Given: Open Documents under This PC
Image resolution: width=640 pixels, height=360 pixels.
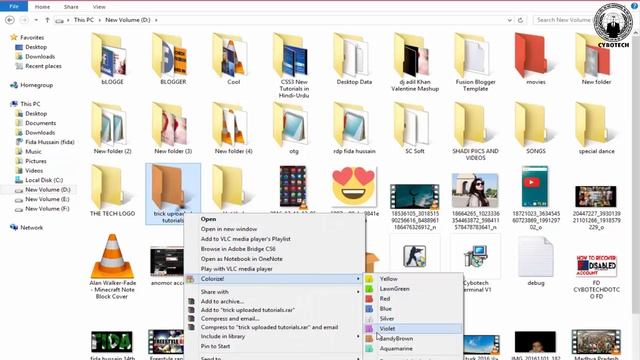Looking at the screenshot, I should 40,123.
